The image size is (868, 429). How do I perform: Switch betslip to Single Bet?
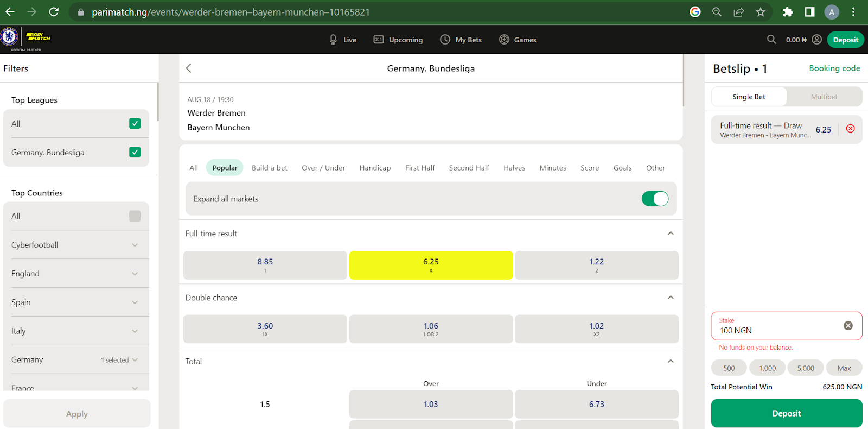coord(749,97)
